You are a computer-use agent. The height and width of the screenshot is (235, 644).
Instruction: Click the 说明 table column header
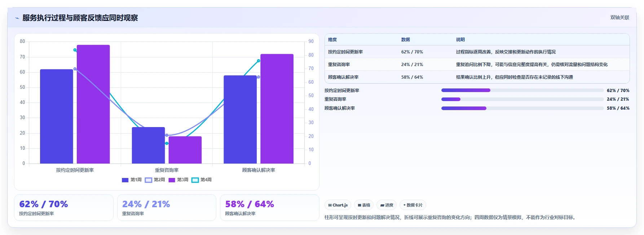click(x=460, y=40)
